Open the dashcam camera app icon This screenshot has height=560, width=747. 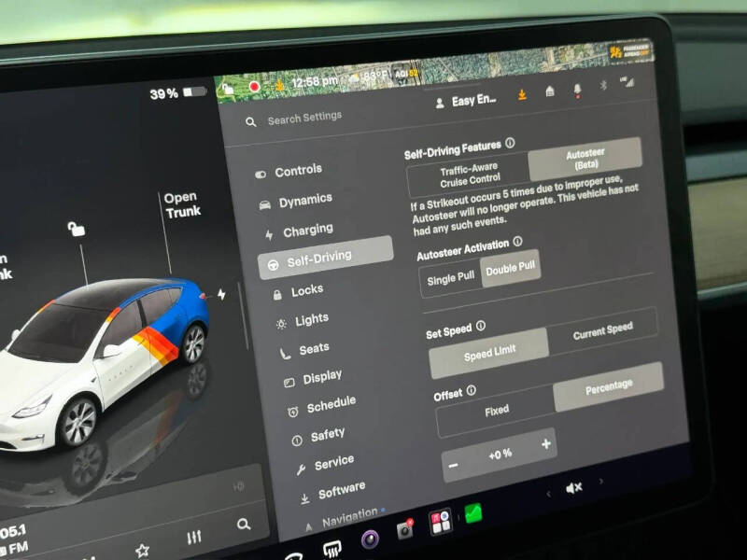pos(405,529)
